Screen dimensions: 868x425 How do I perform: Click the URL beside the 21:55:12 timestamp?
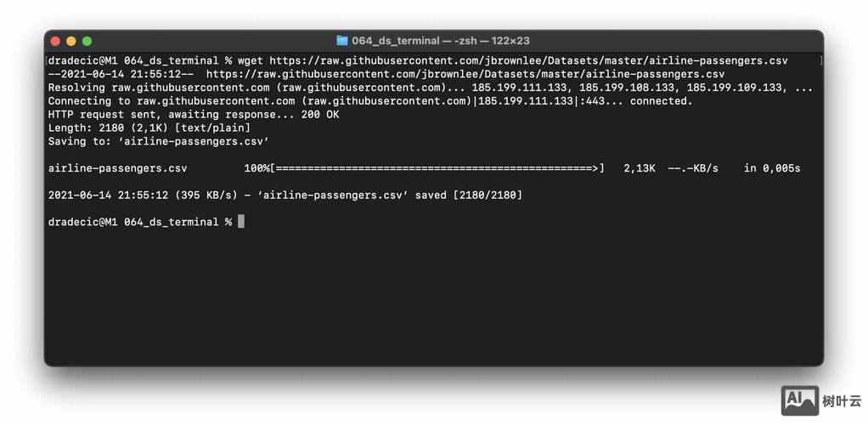coord(465,74)
